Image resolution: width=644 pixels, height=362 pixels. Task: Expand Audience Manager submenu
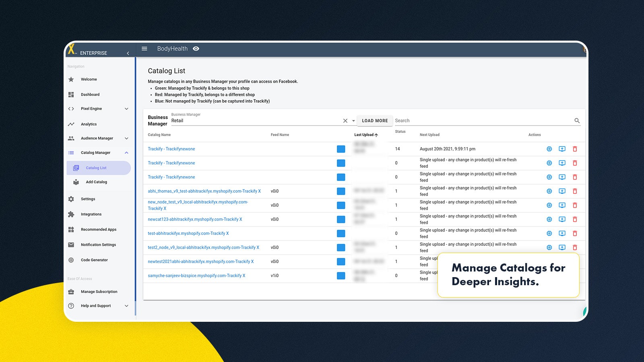click(x=99, y=138)
